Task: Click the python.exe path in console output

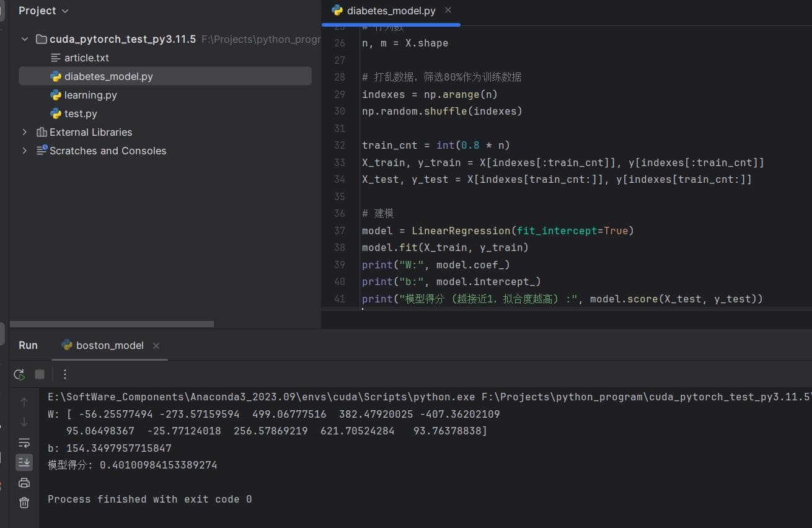Action: tap(261, 397)
